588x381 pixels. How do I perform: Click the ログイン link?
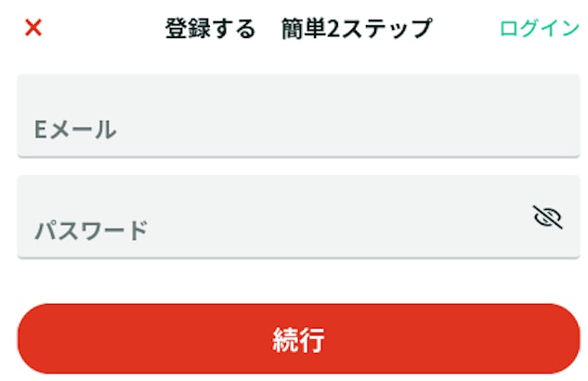[539, 28]
